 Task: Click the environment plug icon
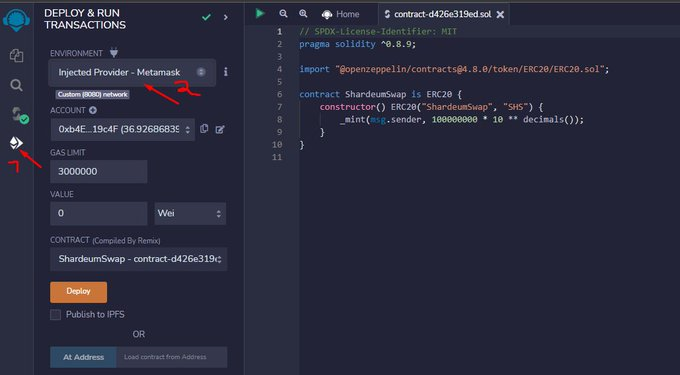(114, 53)
